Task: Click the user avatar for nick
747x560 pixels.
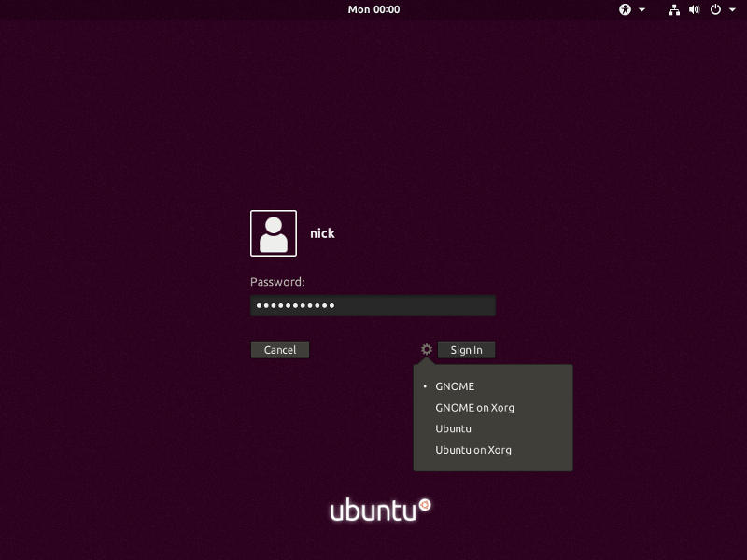Action: click(273, 232)
